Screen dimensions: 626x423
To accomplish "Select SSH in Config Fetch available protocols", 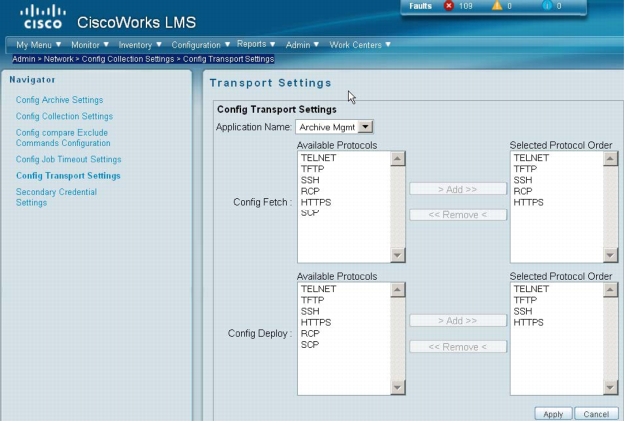I will point(310,180).
